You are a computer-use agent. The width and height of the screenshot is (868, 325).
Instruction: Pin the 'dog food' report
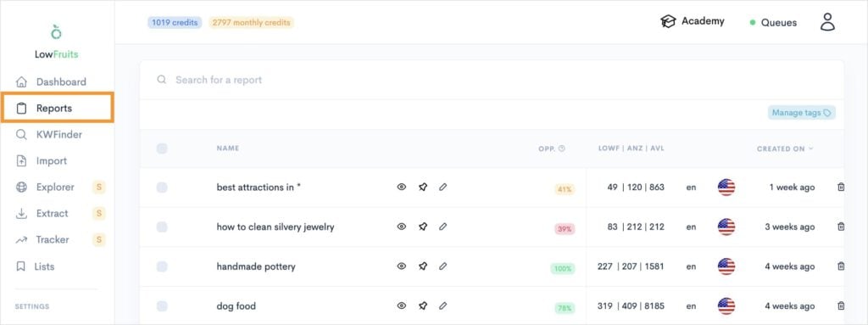[423, 306]
